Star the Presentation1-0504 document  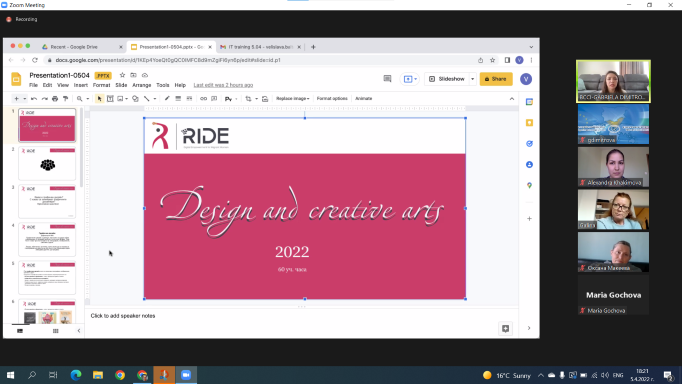[x=122, y=75]
